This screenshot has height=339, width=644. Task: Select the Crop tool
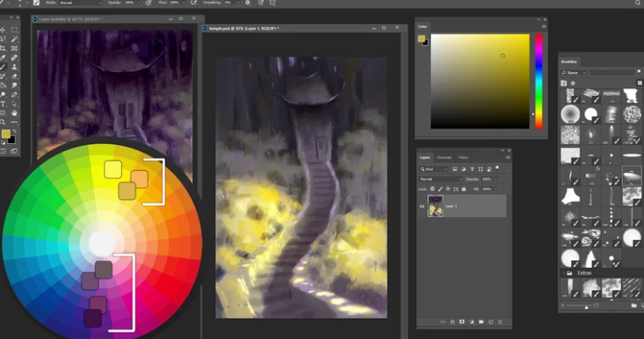click(x=3, y=48)
